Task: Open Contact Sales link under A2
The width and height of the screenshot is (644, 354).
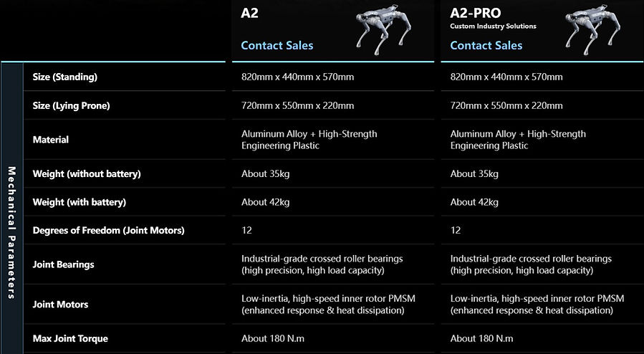Action: pyautogui.click(x=277, y=45)
